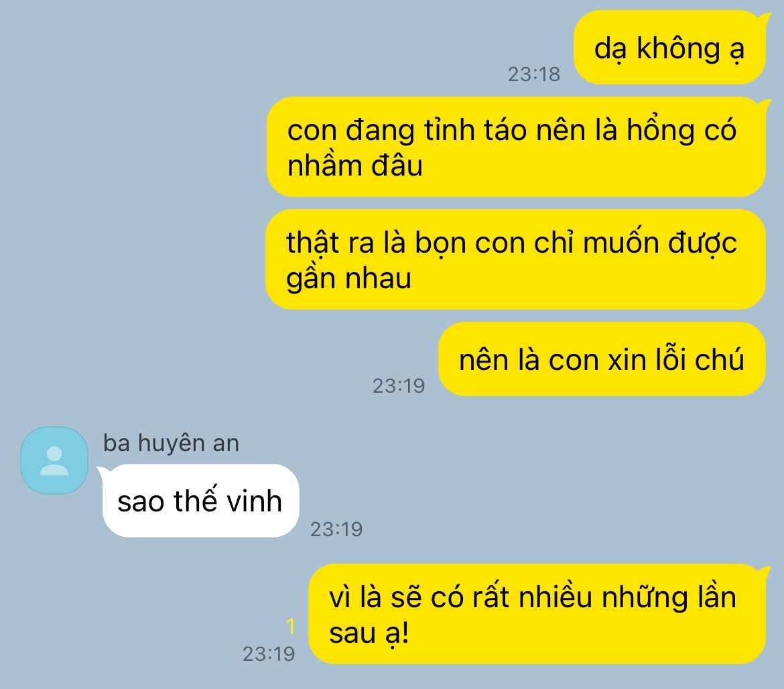Tap the 23:19 timestamp below unread '1'
This screenshot has height=689, width=784.
[x=269, y=654]
